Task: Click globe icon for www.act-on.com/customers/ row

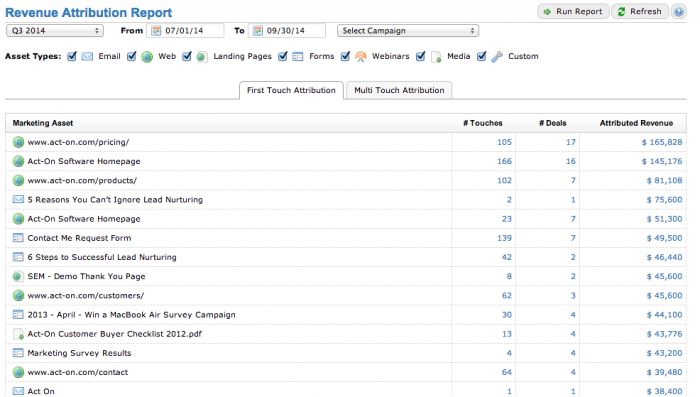Action: [18, 296]
